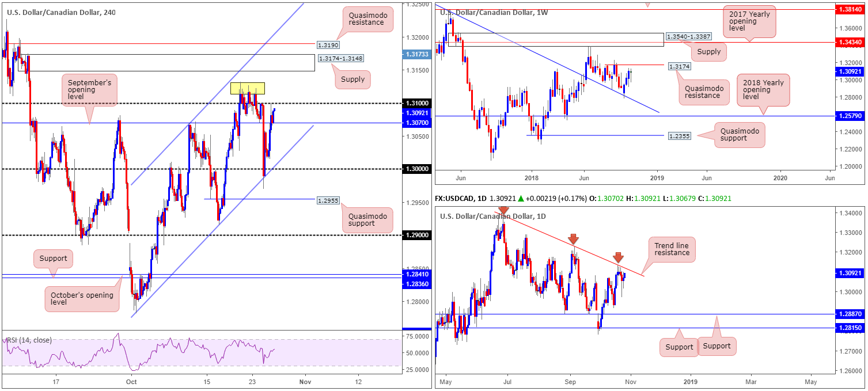Select the 'Supply' callout on the weekly chart
868x391 pixels.
point(708,52)
